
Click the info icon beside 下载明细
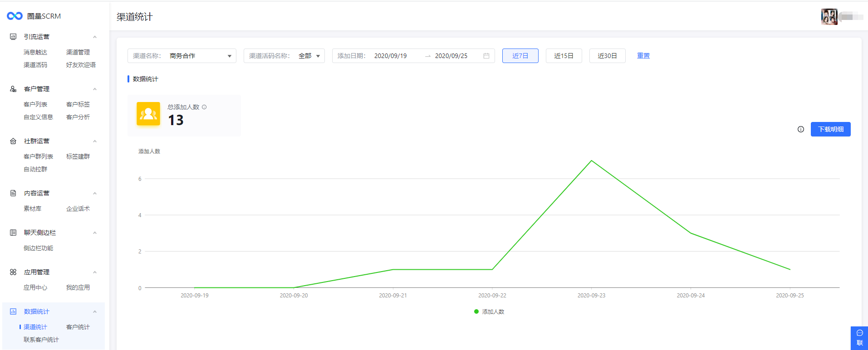click(x=800, y=129)
